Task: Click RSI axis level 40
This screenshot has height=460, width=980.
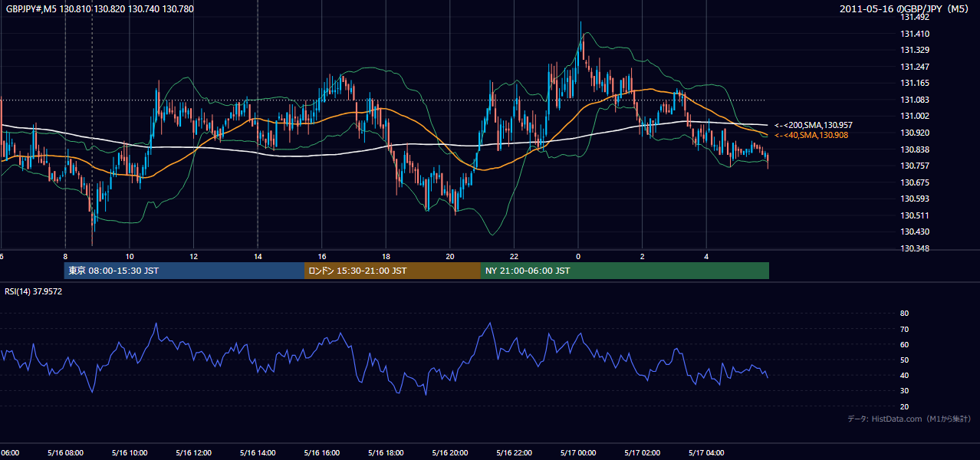Action: [x=905, y=375]
